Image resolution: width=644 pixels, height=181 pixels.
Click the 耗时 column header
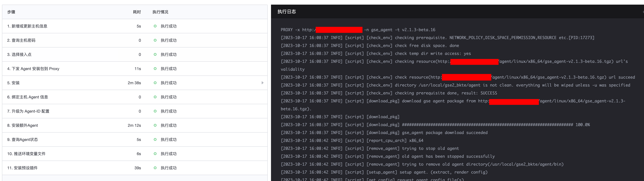(x=136, y=12)
